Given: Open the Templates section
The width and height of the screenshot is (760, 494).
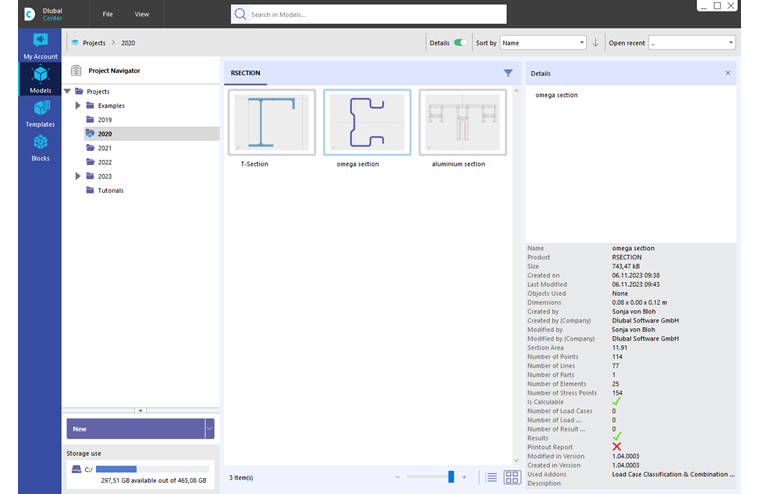Looking at the screenshot, I should [x=40, y=114].
